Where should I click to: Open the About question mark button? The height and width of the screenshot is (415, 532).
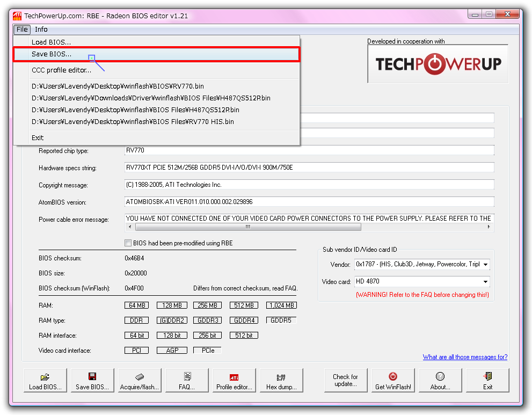[x=440, y=380]
